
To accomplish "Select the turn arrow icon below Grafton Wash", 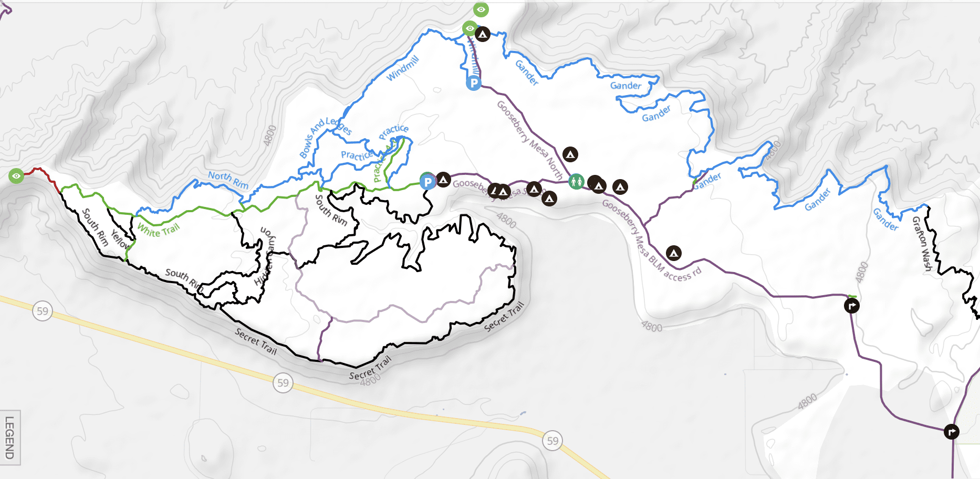I will [x=852, y=305].
